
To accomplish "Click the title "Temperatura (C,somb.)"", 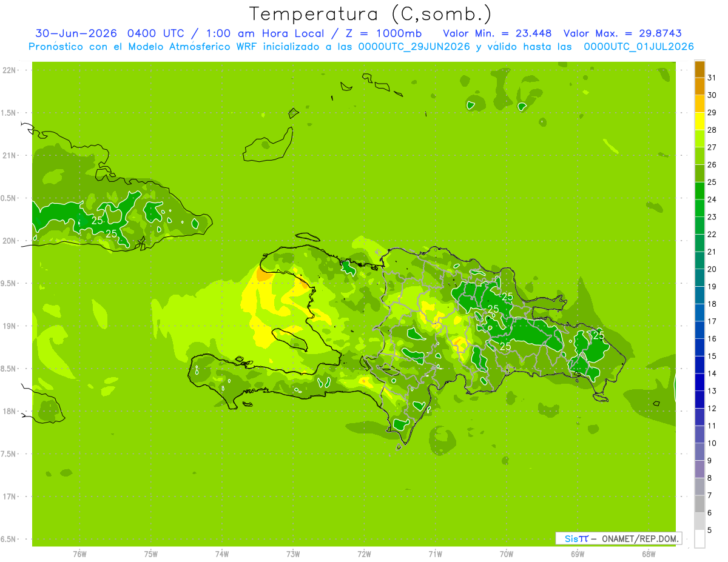I will pyautogui.click(x=370, y=14).
